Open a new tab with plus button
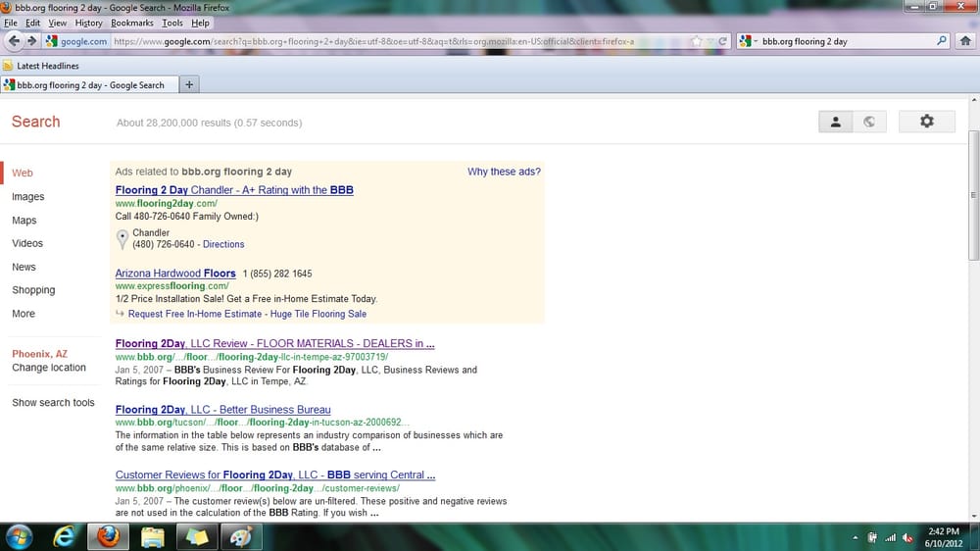 pos(189,84)
